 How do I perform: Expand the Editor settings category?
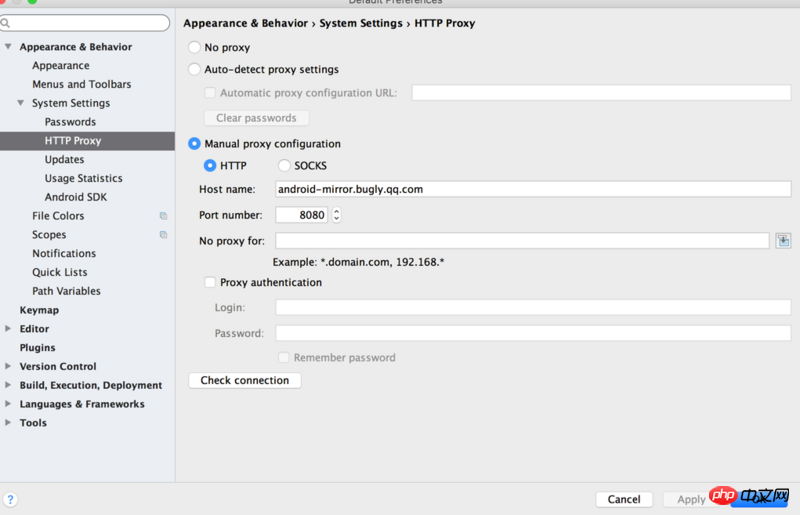point(8,329)
